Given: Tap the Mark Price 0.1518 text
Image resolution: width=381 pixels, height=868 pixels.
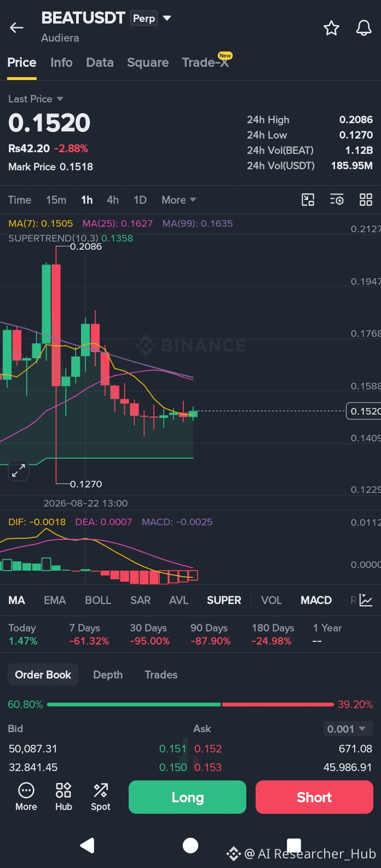Looking at the screenshot, I should tap(50, 166).
